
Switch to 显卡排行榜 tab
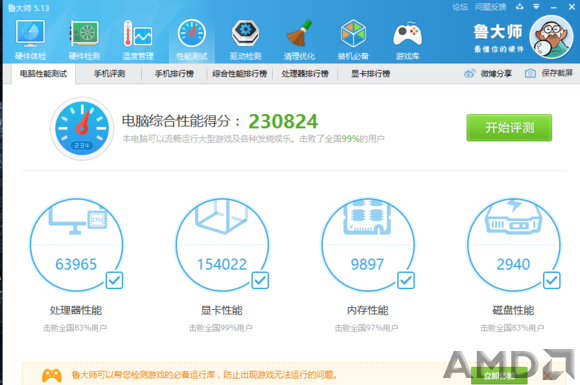371,74
